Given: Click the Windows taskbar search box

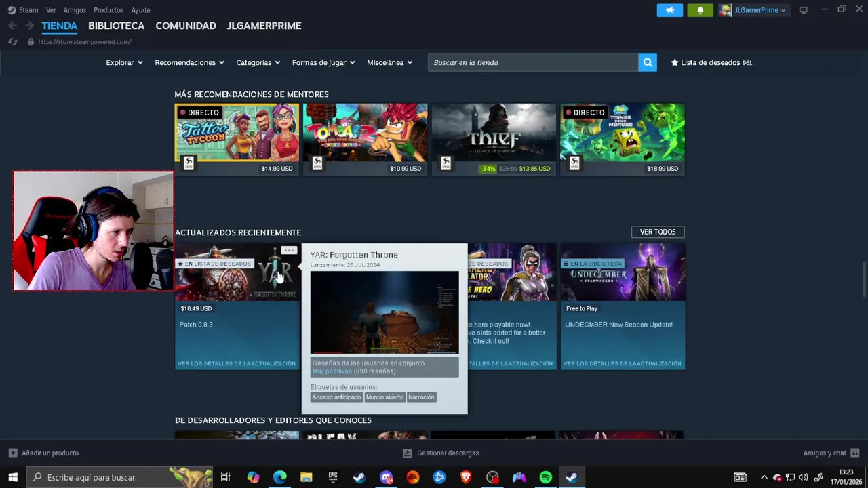Looking at the screenshot, I should pyautogui.click(x=119, y=477).
